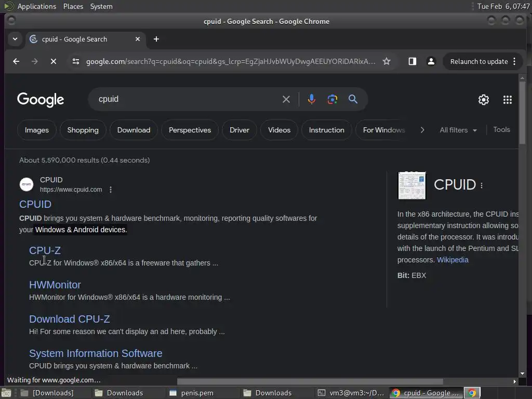
Task: Open the CPUID panel thumbnail image
Action: (412, 185)
